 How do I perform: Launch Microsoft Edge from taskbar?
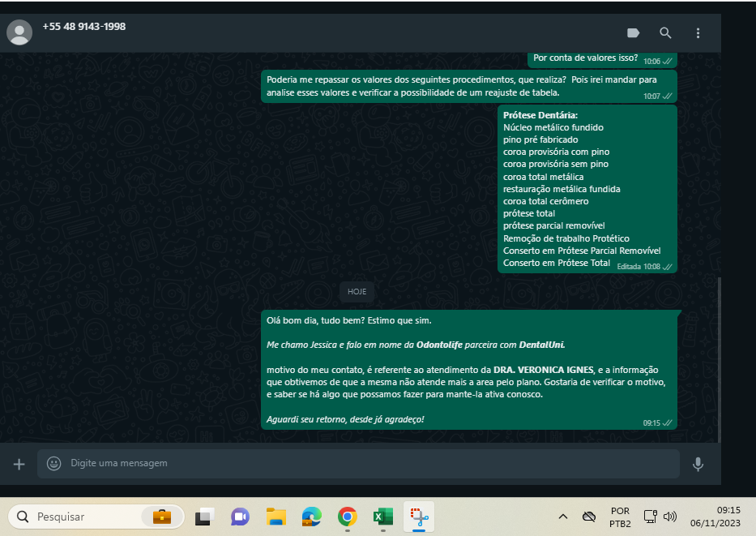312,517
